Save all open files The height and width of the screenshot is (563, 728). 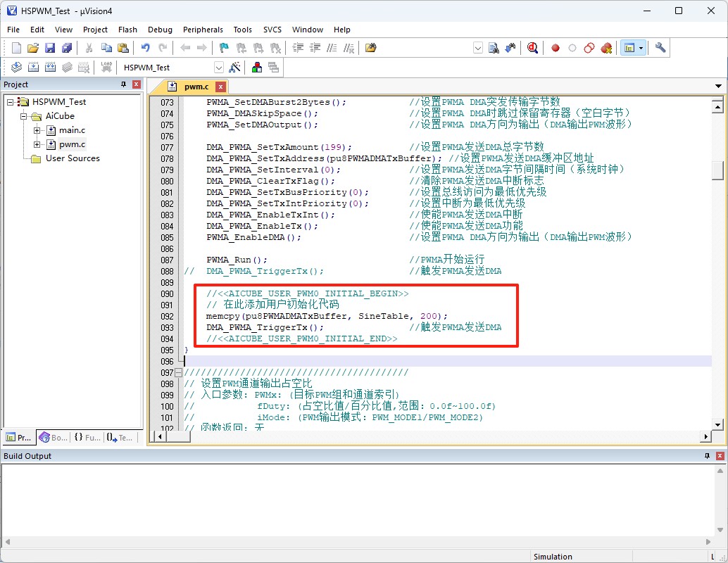67,48
